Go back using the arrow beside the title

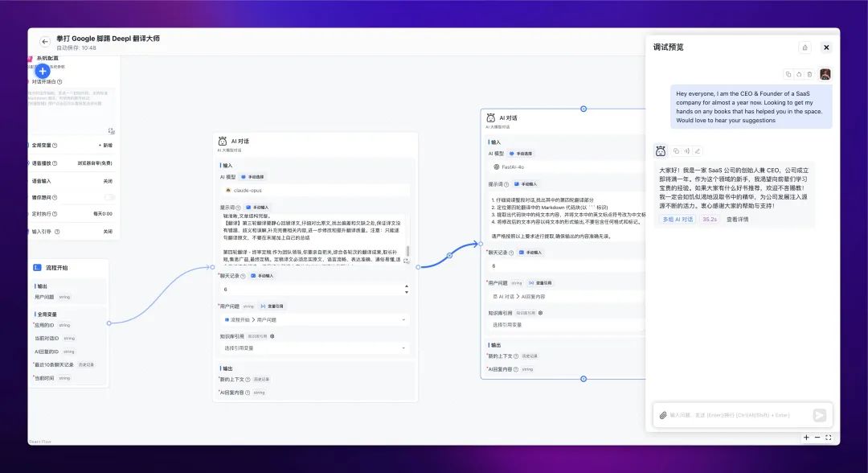[45, 42]
